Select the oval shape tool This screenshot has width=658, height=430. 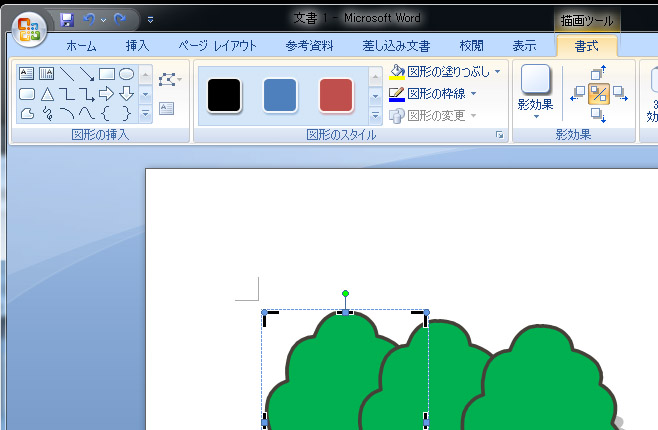point(127,74)
